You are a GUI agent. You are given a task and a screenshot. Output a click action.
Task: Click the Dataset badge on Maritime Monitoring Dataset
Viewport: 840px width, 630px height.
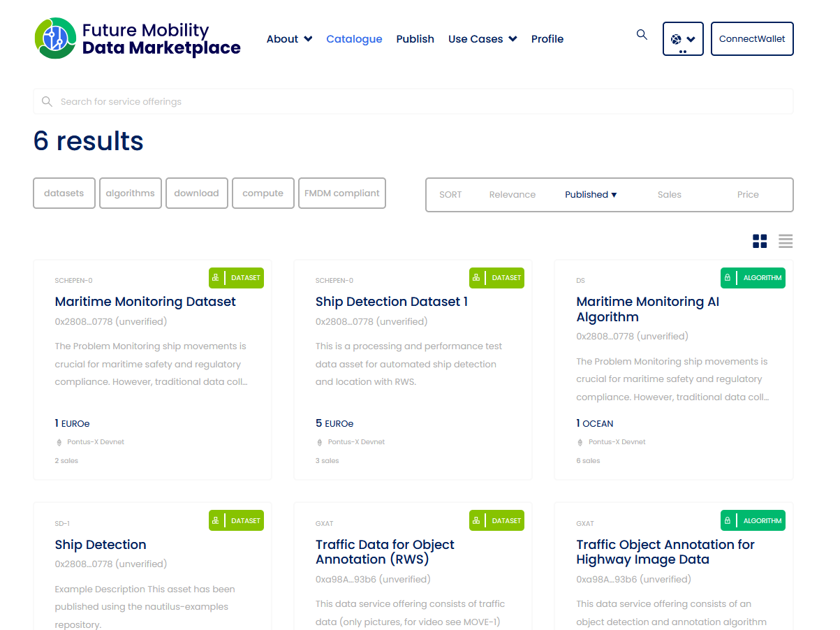point(236,278)
